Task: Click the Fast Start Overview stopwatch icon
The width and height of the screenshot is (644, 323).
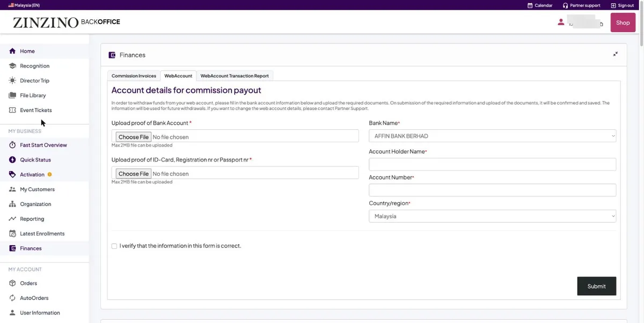Action: 12,145
